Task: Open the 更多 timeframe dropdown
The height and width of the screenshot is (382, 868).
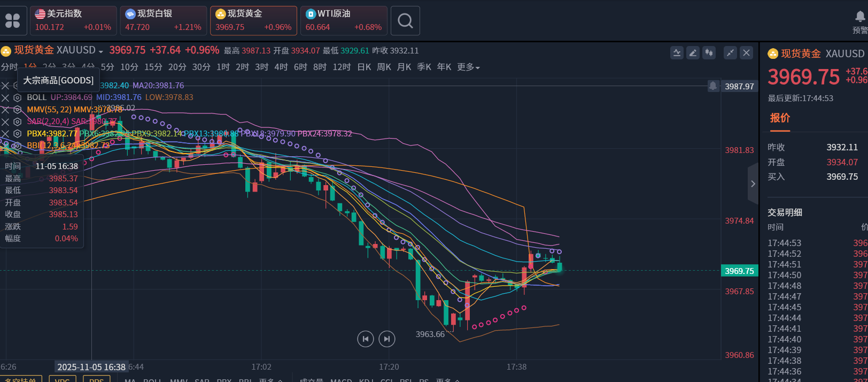Action: pos(468,67)
